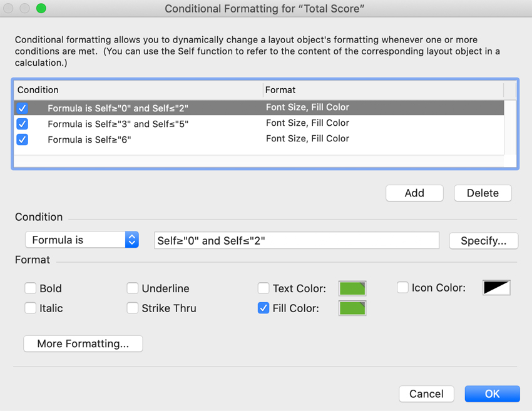Delete the selected condition
532x411 pixels.
tap(483, 193)
